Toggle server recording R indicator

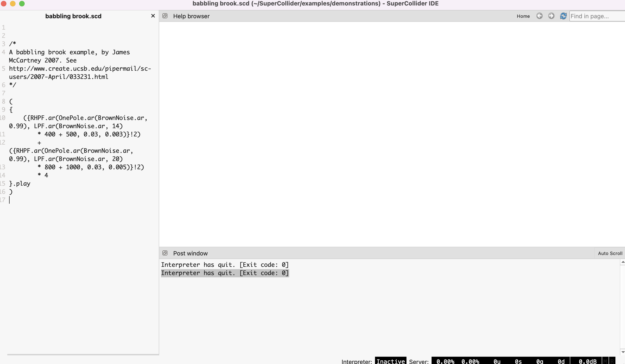(612, 361)
